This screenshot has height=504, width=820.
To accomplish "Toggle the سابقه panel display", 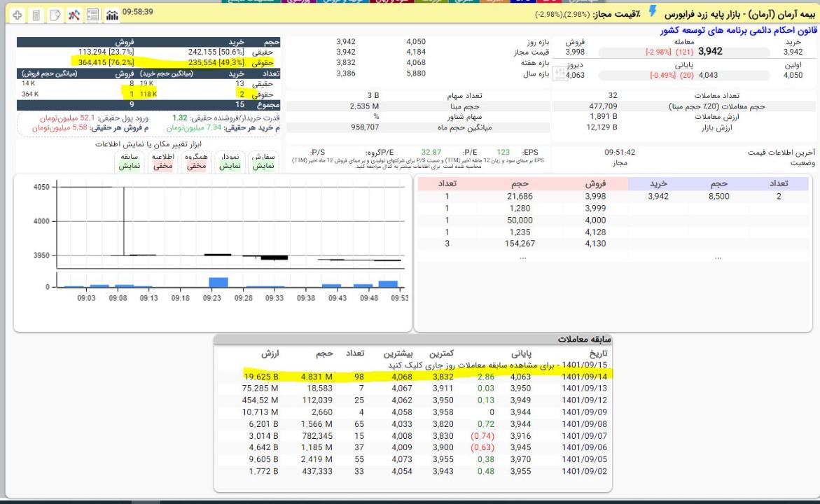I will (129, 162).
